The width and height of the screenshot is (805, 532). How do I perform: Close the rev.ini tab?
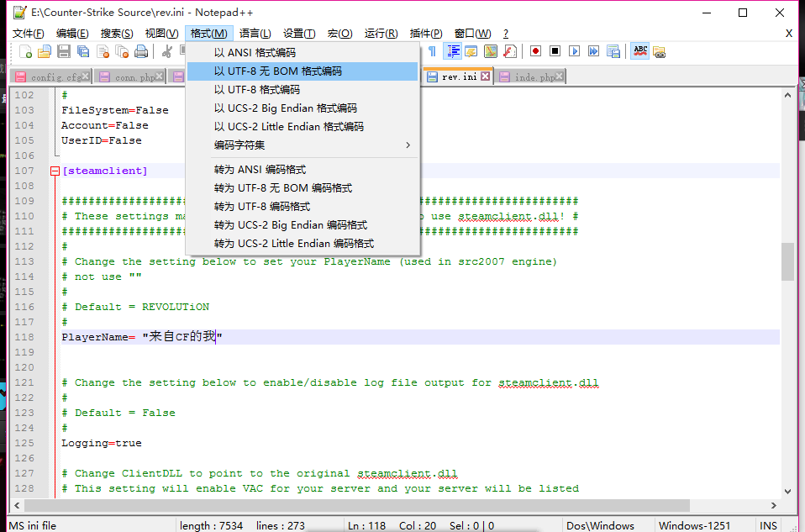[x=485, y=76]
